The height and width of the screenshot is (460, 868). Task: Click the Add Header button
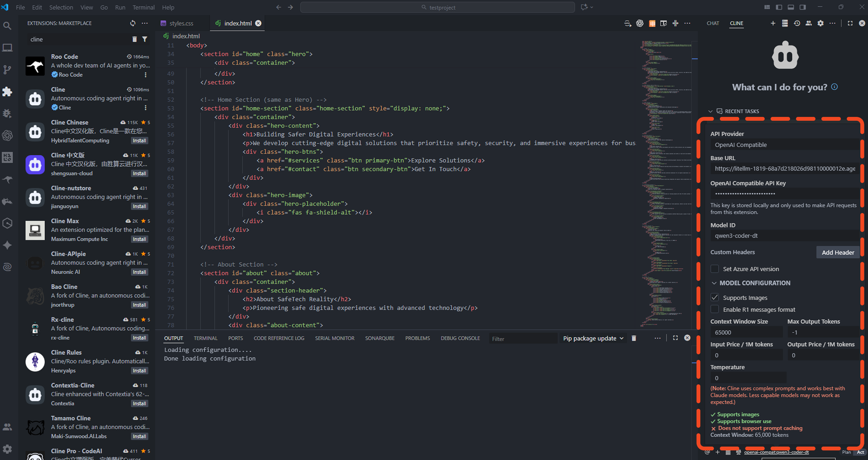click(838, 252)
